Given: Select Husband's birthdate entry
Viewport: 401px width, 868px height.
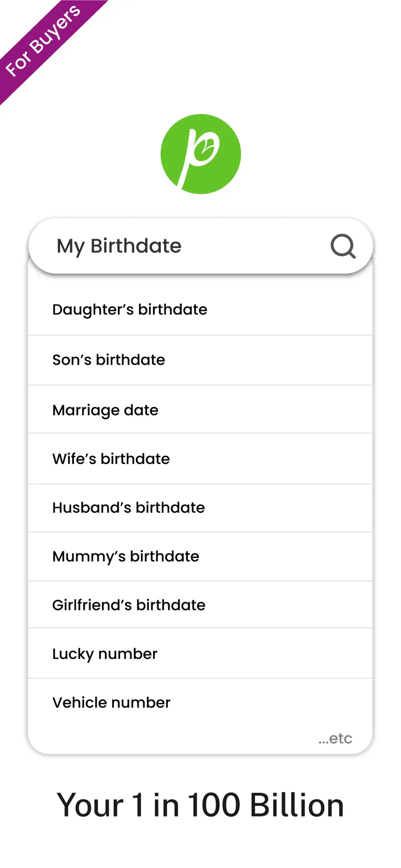Looking at the screenshot, I should coord(200,508).
